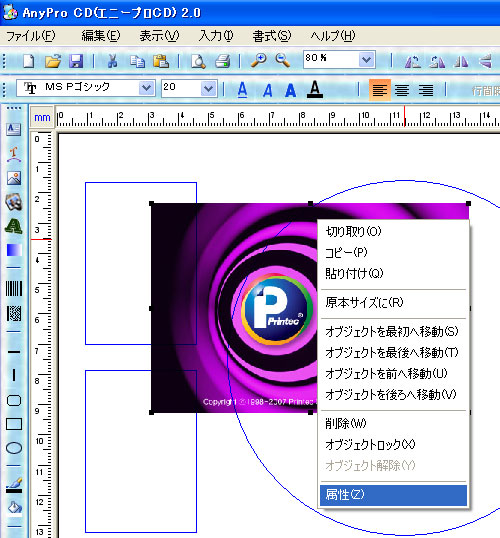Select the vertical line tool
Image resolution: width=500 pixels, height=538 pixels.
(x=14, y=375)
